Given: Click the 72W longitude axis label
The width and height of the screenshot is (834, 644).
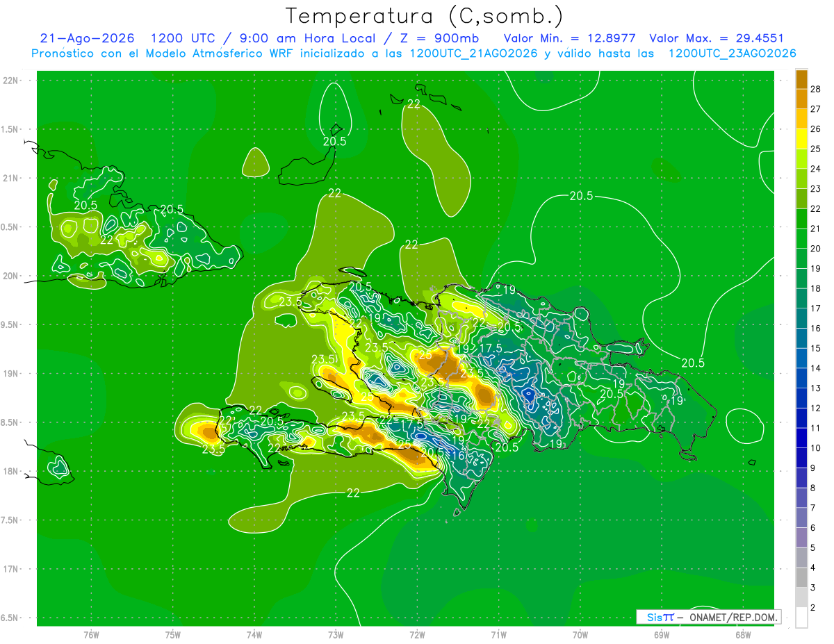Looking at the screenshot, I should (417, 634).
